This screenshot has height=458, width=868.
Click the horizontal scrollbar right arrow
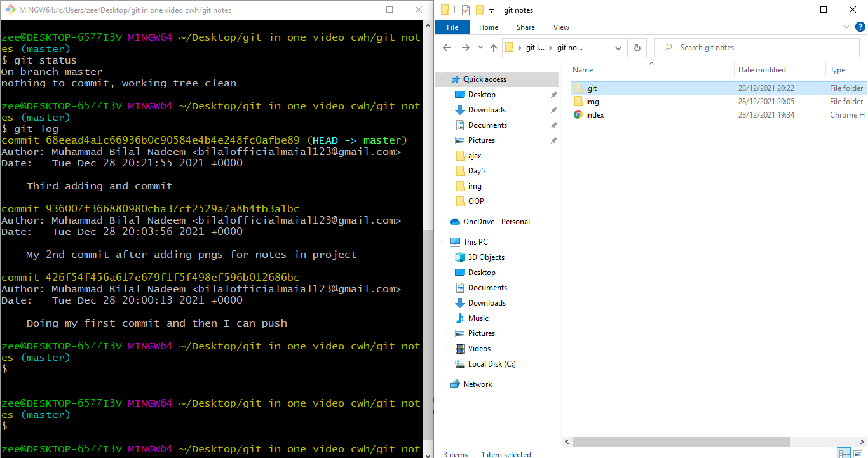(862, 441)
